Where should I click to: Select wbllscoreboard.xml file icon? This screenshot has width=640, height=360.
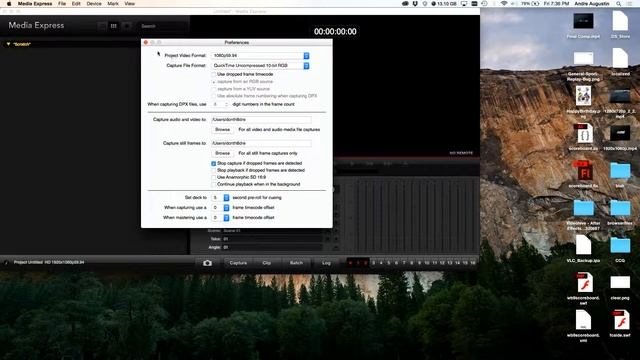(x=583, y=320)
